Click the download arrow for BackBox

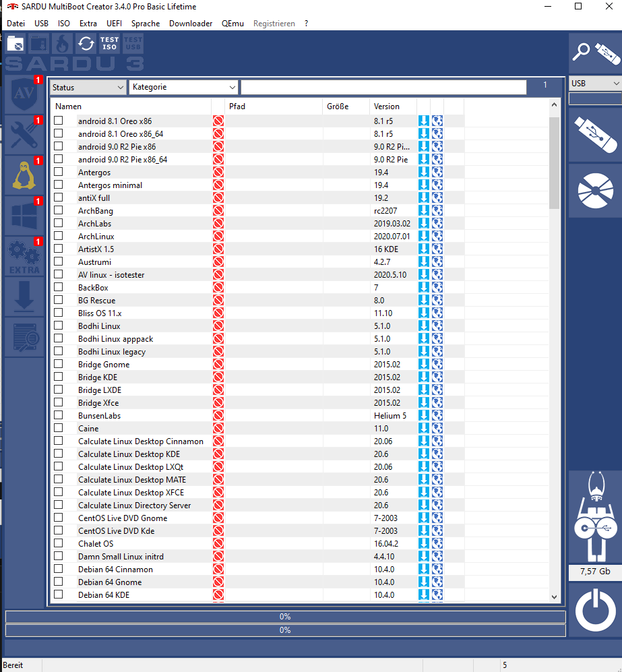click(424, 288)
